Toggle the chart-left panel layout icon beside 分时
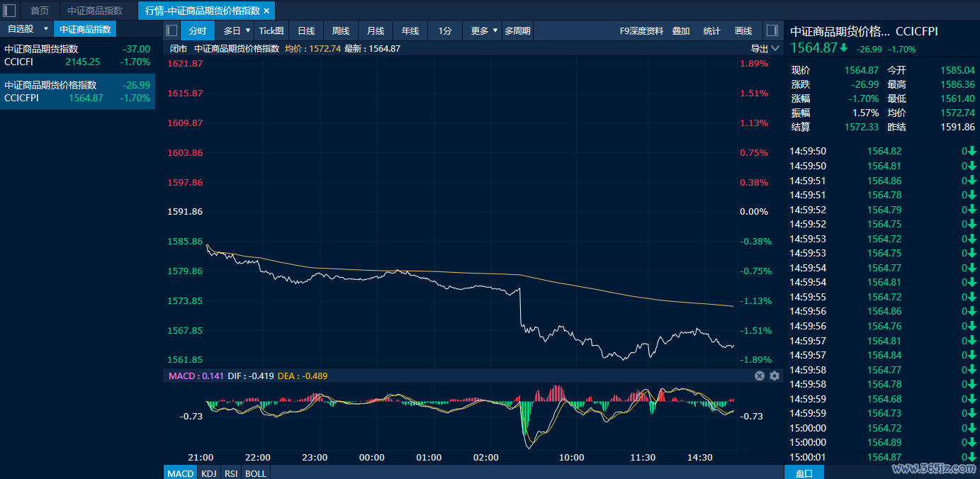The height and width of the screenshot is (479, 980). 171,30
